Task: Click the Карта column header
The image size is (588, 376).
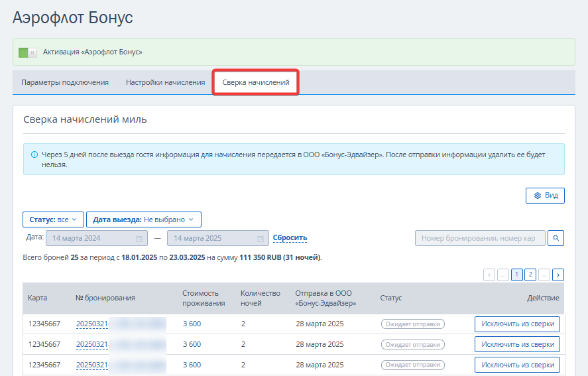Action: 38,298
